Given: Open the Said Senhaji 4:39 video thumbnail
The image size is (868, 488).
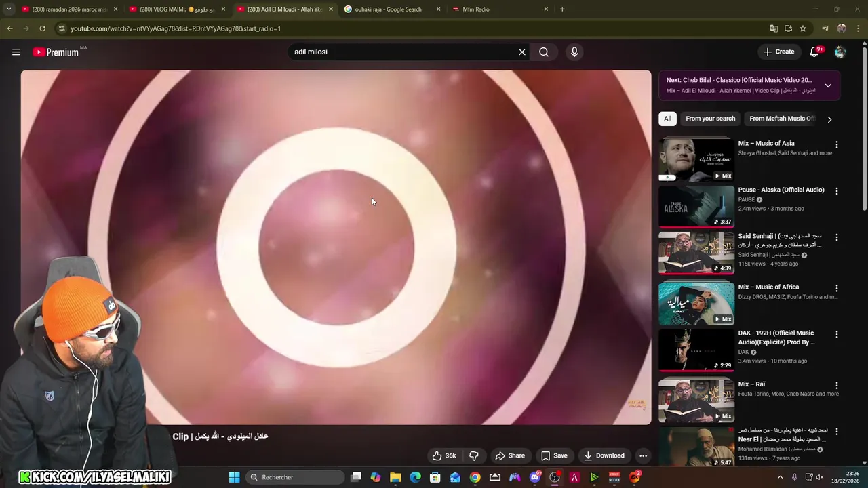Looking at the screenshot, I should pos(696,253).
